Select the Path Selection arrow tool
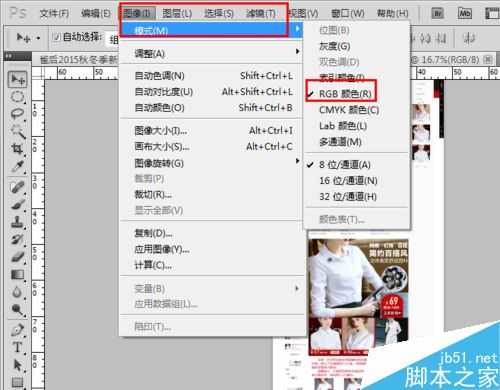This screenshot has width=500, height=390. tap(17, 365)
